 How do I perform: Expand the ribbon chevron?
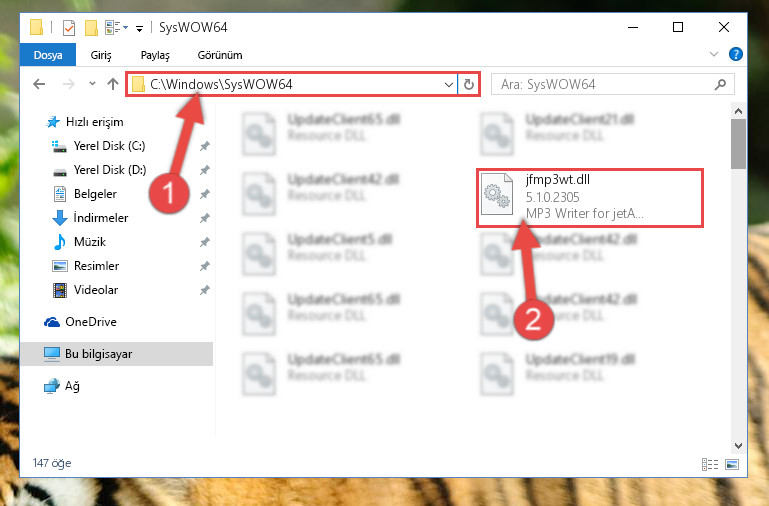pos(714,54)
